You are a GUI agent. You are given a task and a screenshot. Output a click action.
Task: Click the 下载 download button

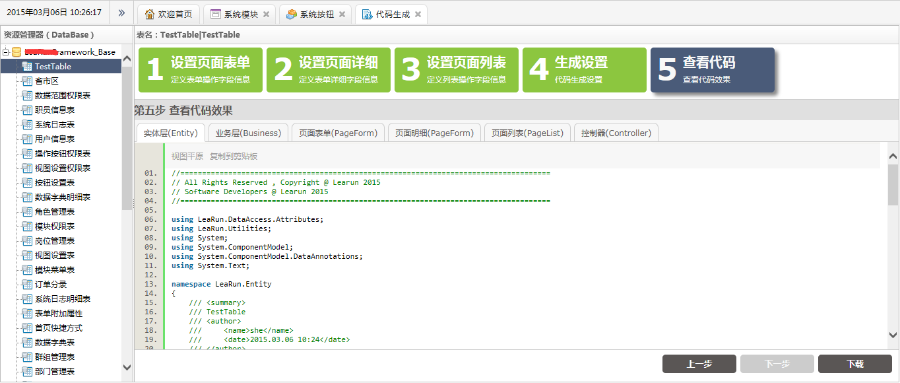coord(855,364)
